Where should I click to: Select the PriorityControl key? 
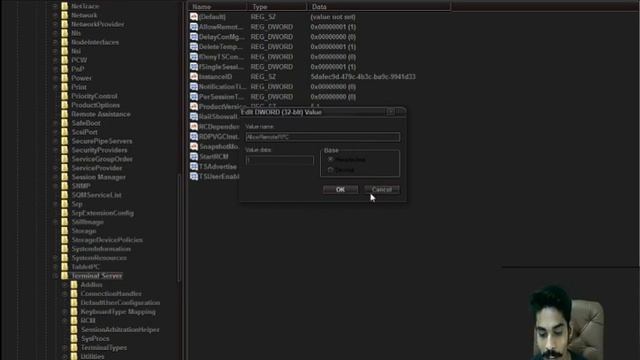tap(94, 96)
